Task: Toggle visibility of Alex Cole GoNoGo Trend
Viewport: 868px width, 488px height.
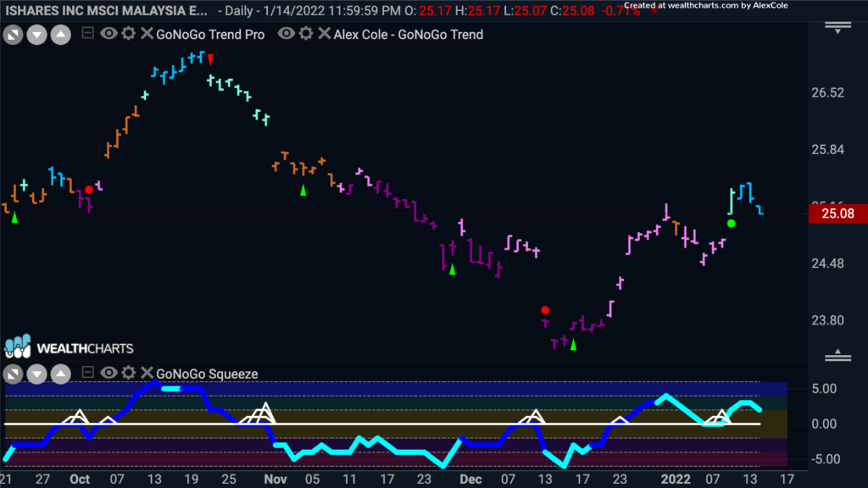Action: 286,34
